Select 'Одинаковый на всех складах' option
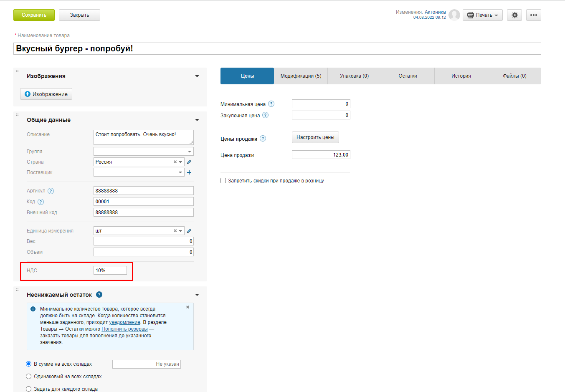The image size is (565, 392). tap(29, 377)
